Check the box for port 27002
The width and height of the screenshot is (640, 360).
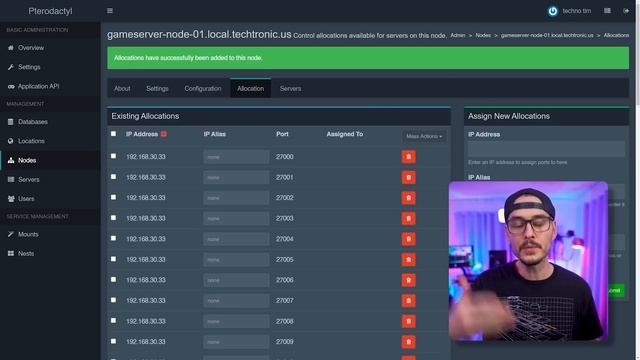tap(113, 197)
